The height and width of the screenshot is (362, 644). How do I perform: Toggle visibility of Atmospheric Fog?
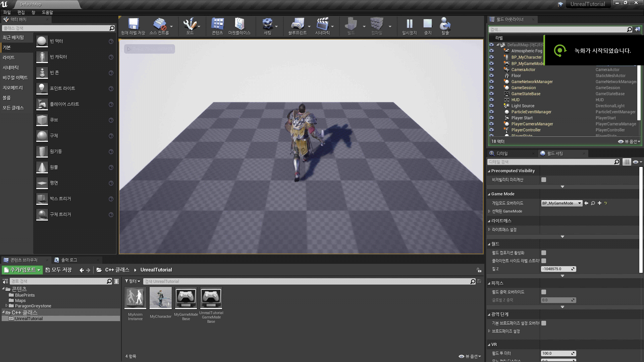pos(491,51)
